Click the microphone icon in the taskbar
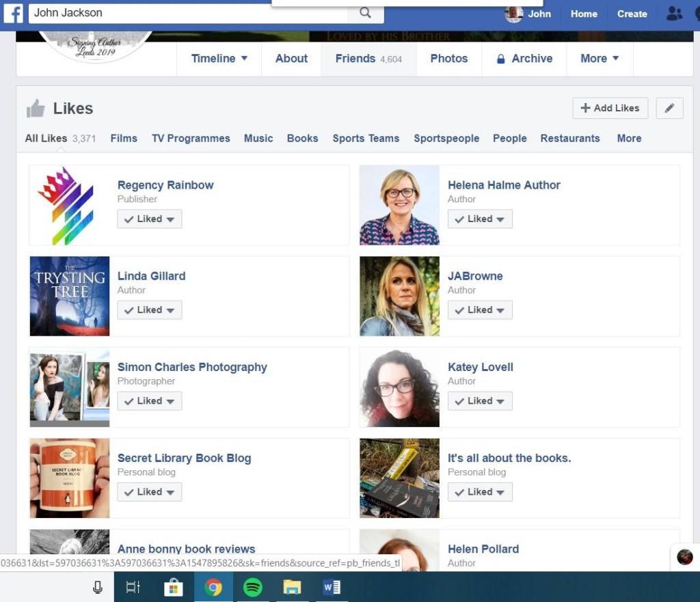 click(x=97, y=586)
